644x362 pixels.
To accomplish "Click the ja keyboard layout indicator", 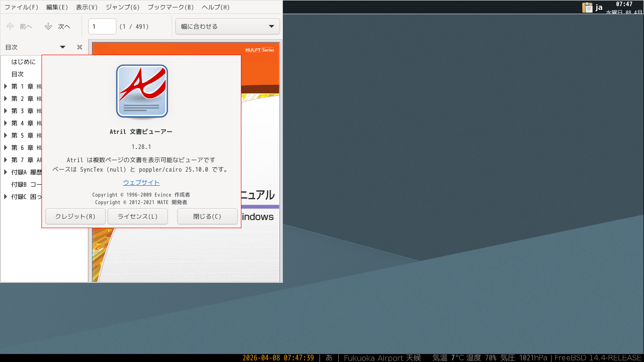I will click(599, 7).
